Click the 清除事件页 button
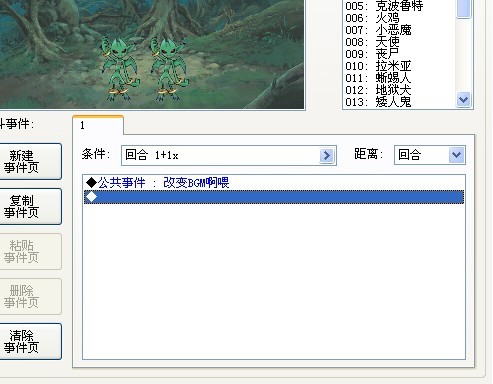 [30, 341]
